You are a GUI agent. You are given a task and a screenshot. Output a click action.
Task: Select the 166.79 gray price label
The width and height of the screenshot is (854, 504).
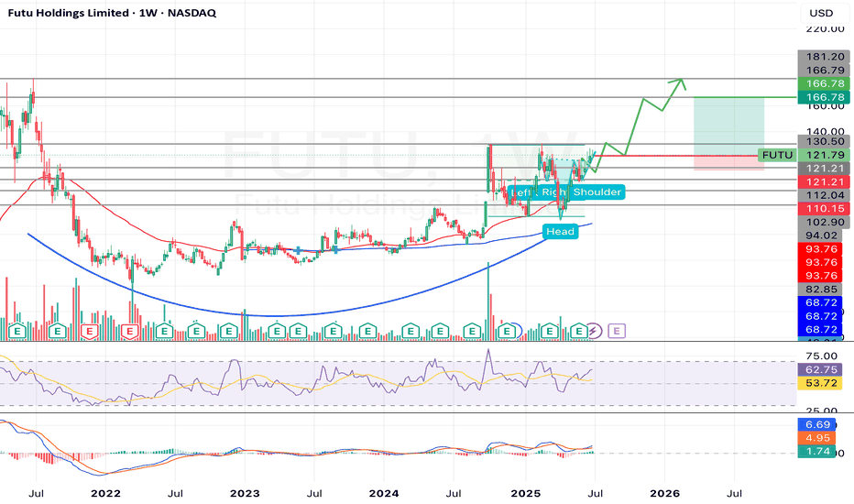click(824, 71)
